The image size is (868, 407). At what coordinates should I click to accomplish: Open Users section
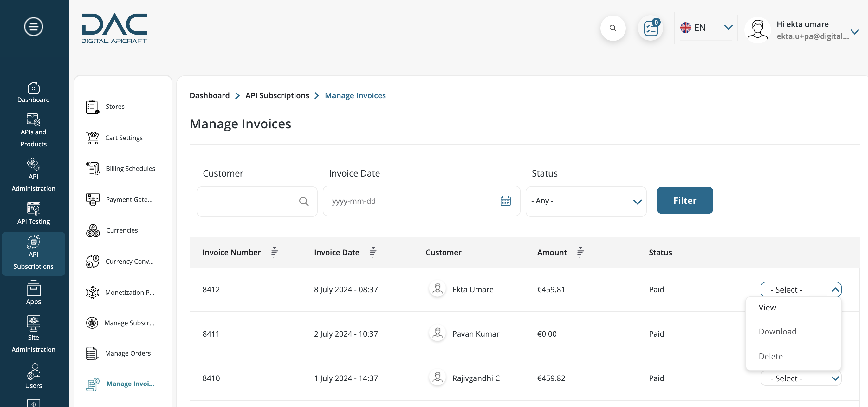click(x=33, y=376)
